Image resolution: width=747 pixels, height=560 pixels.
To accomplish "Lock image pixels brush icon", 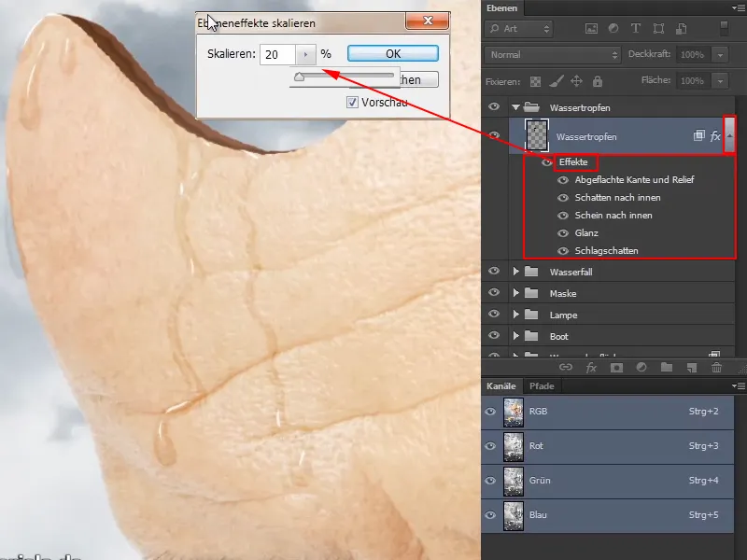I will [556, 81].
